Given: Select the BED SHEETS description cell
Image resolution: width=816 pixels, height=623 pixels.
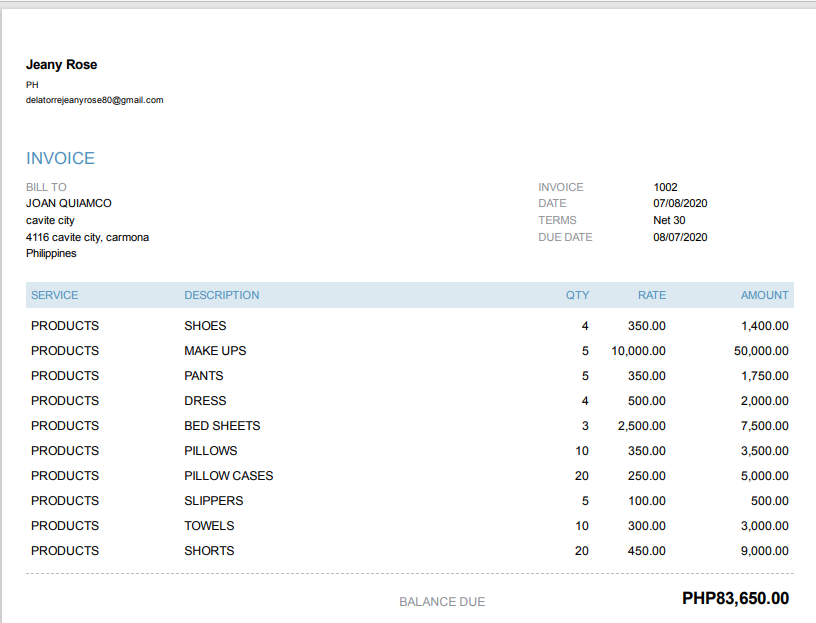Looking at the screenshot, I should tap(222, 426).
